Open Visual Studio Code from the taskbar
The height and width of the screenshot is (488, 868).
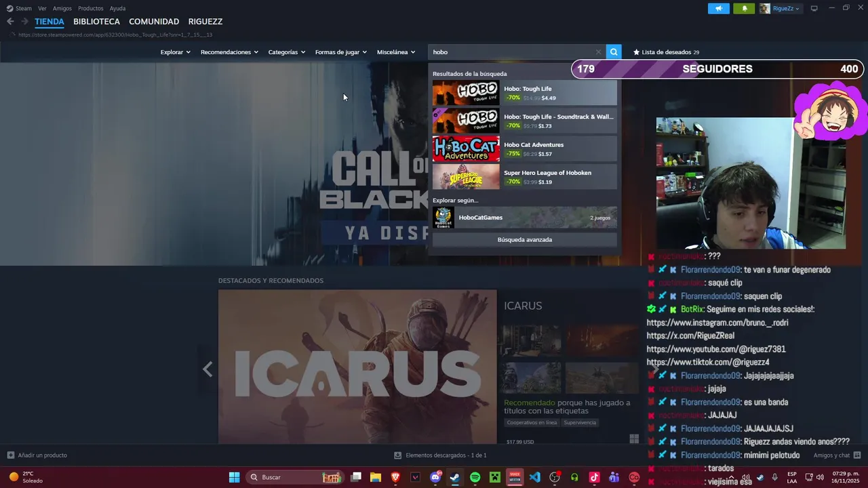pyautogui.click(x=535, y=477)
